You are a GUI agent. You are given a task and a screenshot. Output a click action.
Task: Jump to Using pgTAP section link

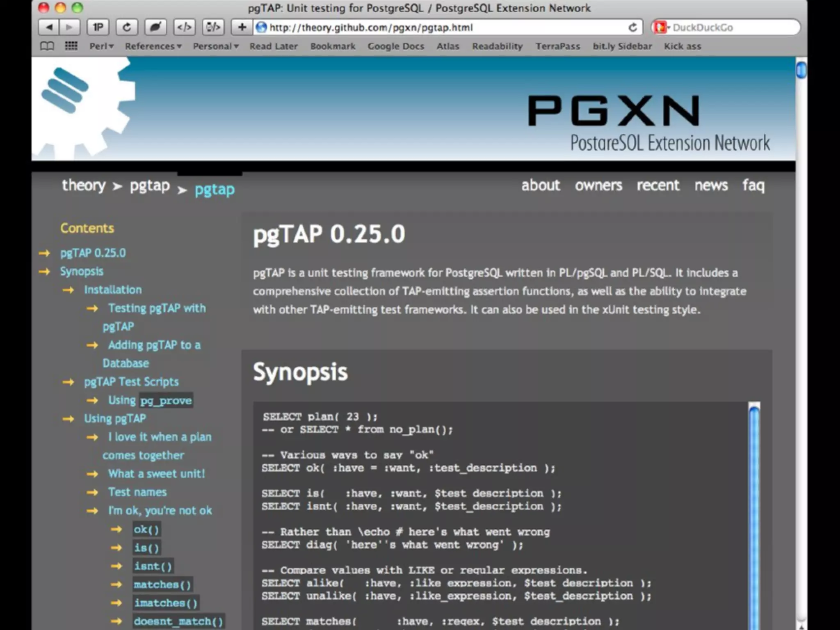tap(115, 419)
